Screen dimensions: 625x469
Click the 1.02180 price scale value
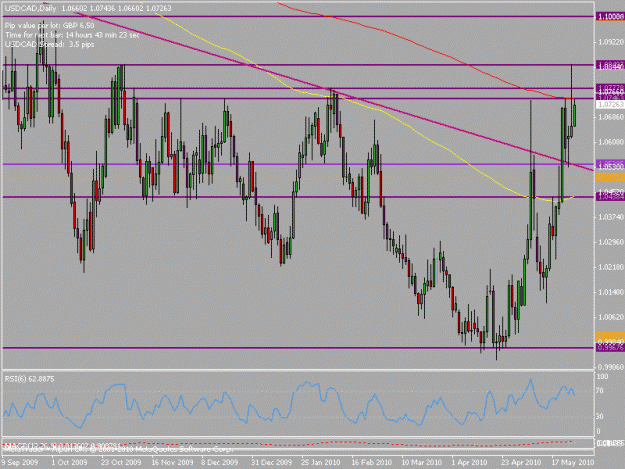pos(611,267)
